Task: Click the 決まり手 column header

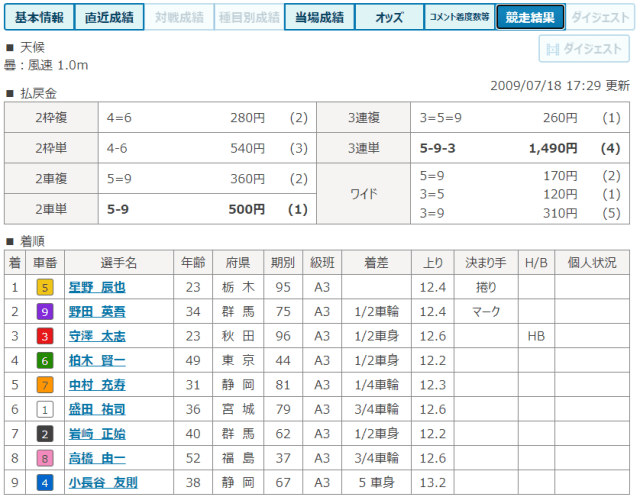Action: [x=486, y=262]
